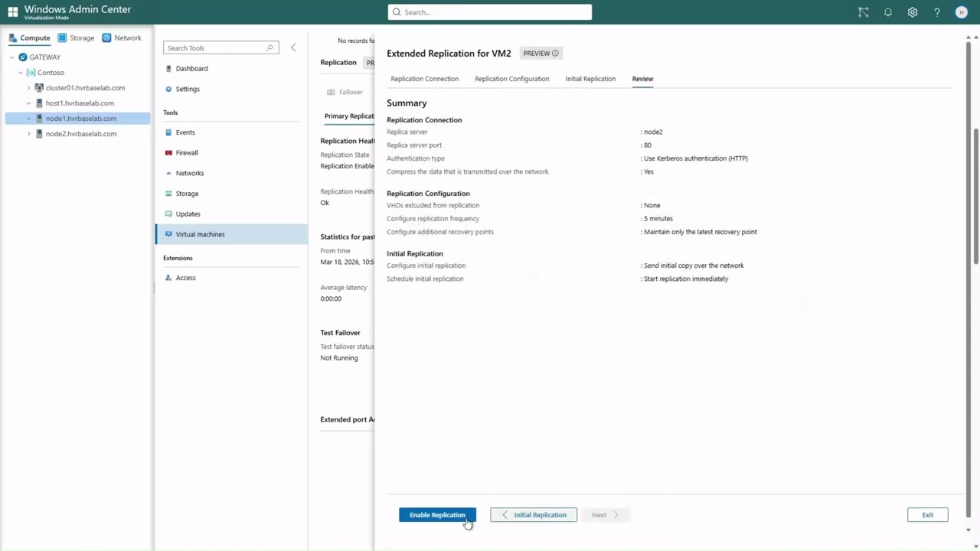The width and height of the screenshot is (980, 551).
Task: Select the Review tab
Action: point(642,79)
